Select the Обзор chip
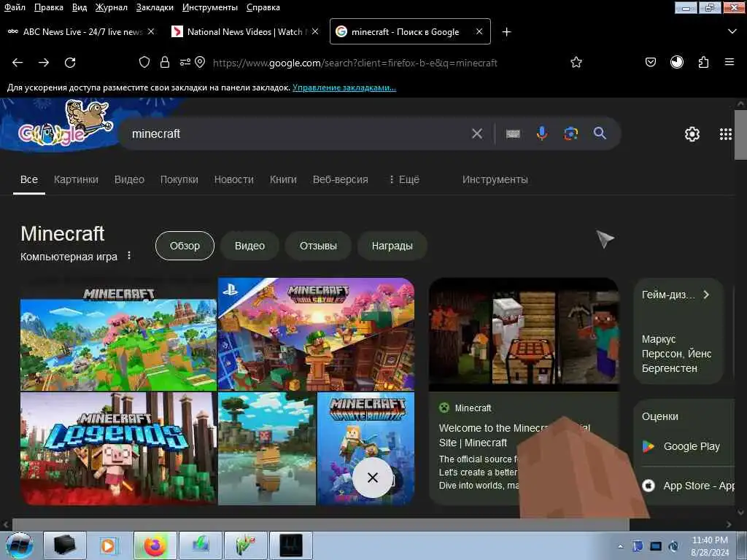The height and width of the screenshot is (560, 747). [x=185, y=246]
